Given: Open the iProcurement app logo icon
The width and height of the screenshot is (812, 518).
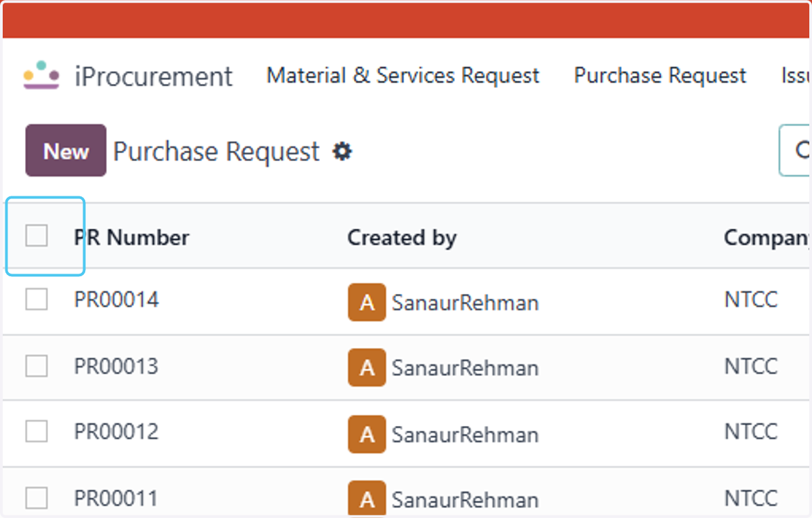Looking at the screenshot, I should (x=41, y=75).
